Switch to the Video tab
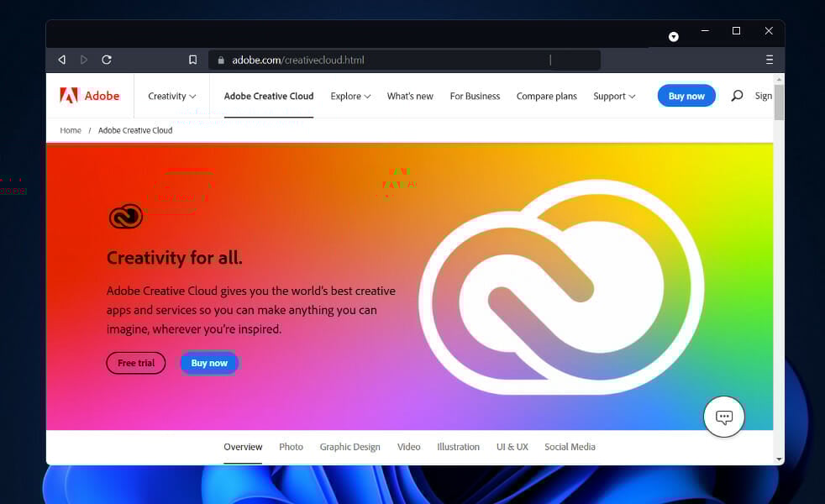Screen dimensions: 825x504 [409, 447]
